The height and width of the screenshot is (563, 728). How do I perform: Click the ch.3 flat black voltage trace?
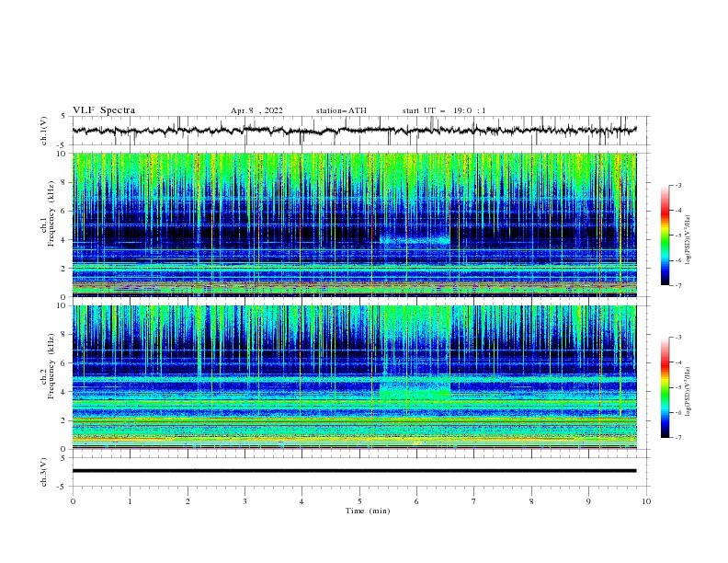coord(354,471)
